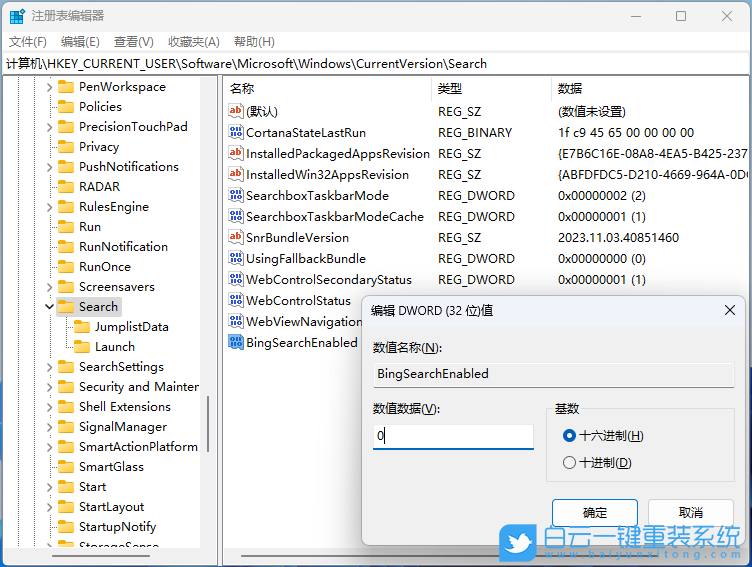Click the string icon of the default (默认) value
Viewport: 752px width, 567px height.
[235, 111]
